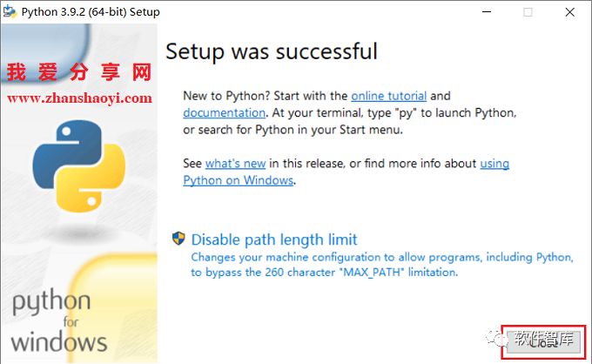
Task: Open the documentation link
Action: point(224,113)
